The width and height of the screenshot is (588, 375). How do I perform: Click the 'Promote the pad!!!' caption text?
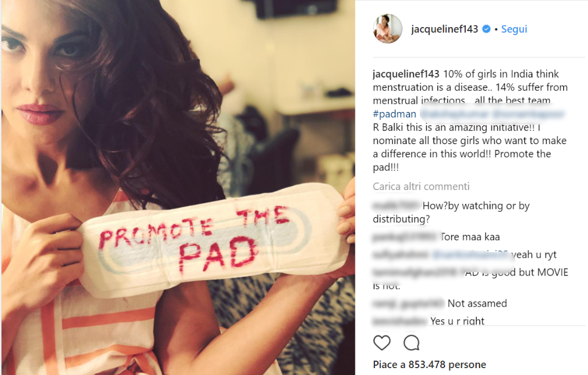tap(462, 160)
